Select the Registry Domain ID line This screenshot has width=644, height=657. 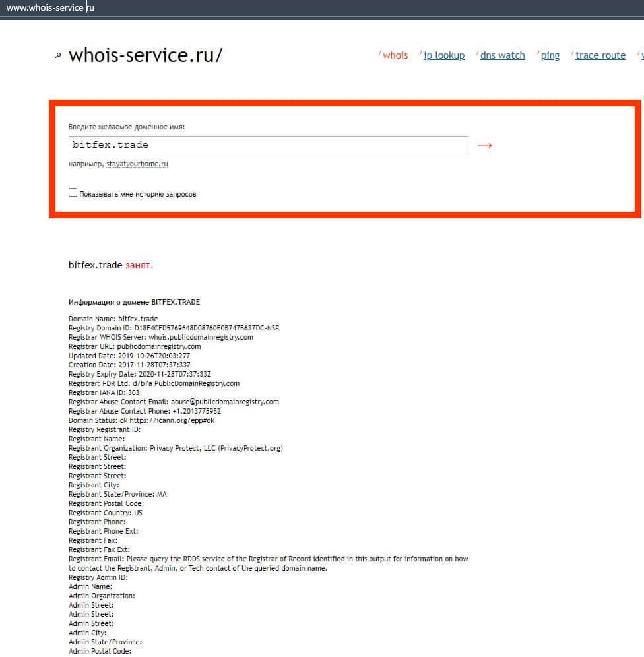[x=174, y=328]
